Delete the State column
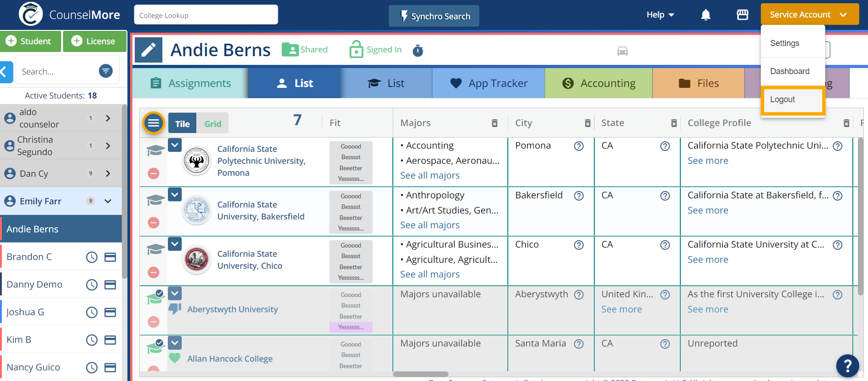Image resolution: width=868 pixels, height=381 pixels. 673,123
